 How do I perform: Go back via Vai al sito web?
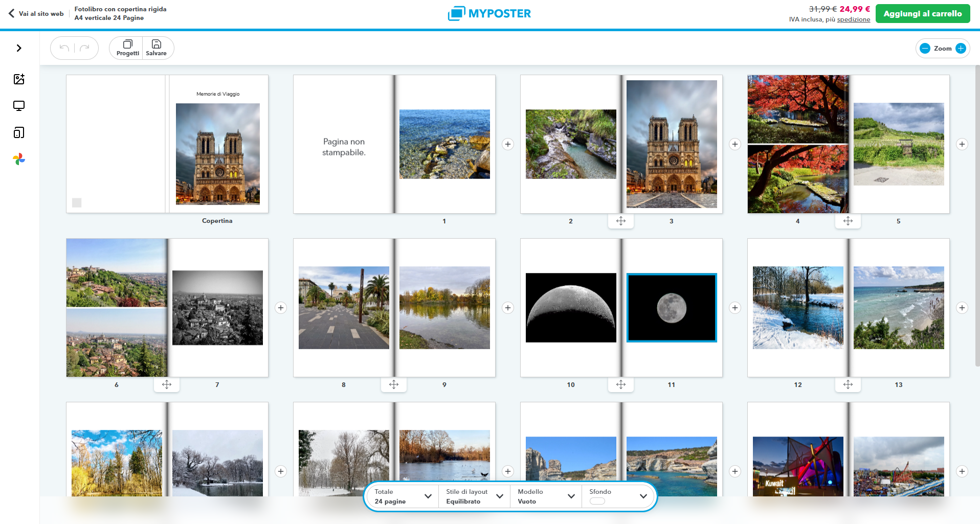point(36,14)
